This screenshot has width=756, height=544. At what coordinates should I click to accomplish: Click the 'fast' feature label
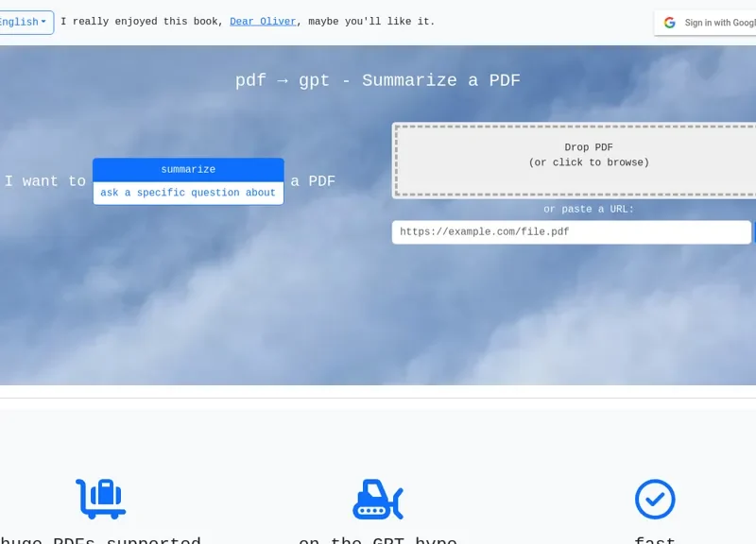(654, 540)
